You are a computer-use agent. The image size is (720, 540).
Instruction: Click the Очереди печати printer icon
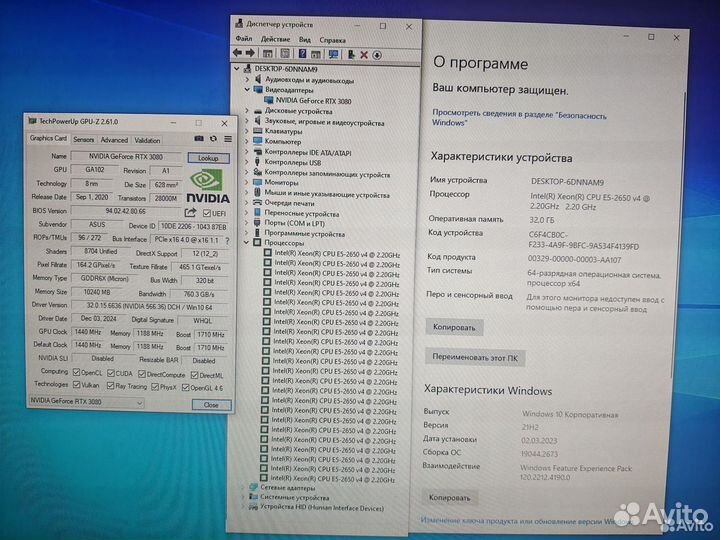click(257, 202)
